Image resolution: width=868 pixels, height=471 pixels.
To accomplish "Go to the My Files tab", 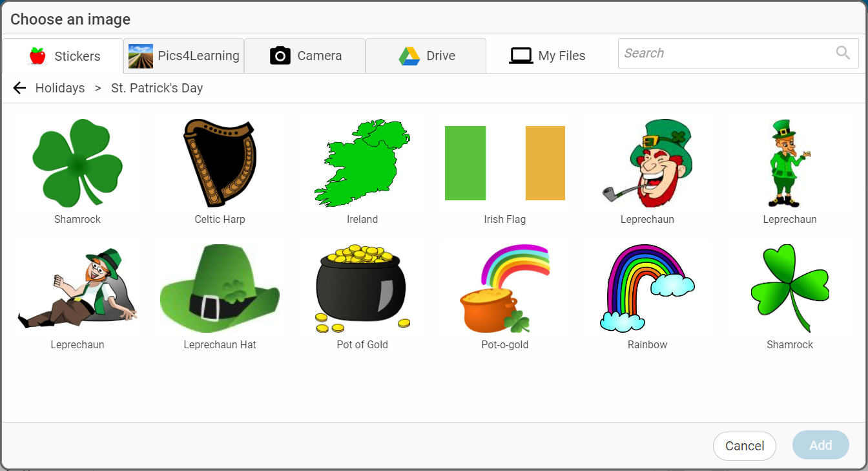I will tap(547, 56).
